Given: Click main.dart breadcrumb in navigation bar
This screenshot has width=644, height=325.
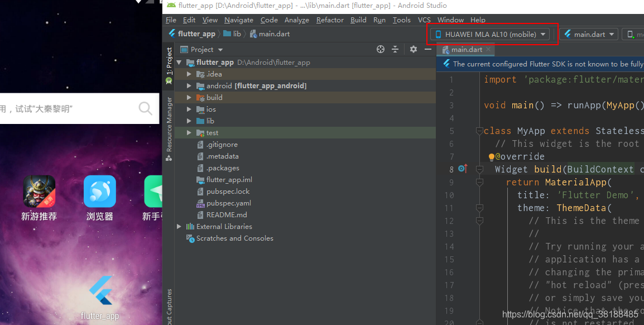Looking at the screenshot, I should [x=270, y=34].
